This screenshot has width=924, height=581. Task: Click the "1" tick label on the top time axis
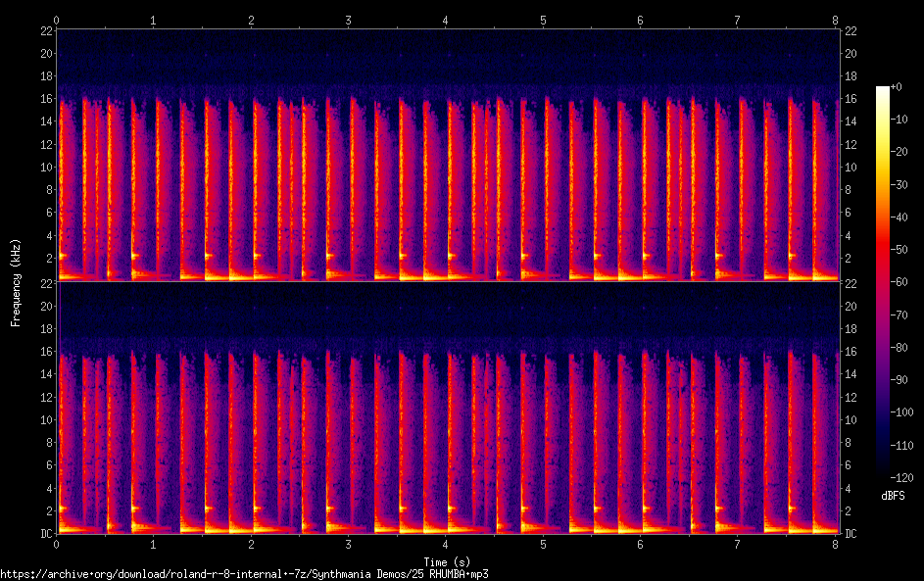coord(153,20)
